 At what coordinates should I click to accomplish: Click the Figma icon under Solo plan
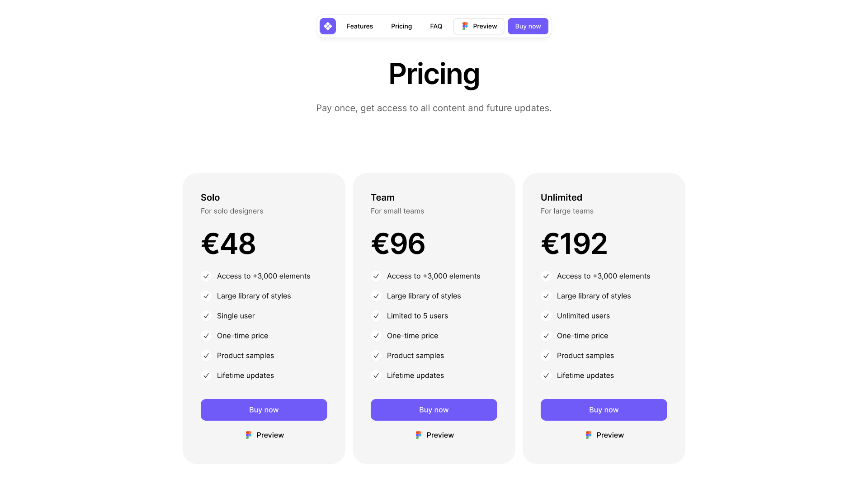[248, 435]
